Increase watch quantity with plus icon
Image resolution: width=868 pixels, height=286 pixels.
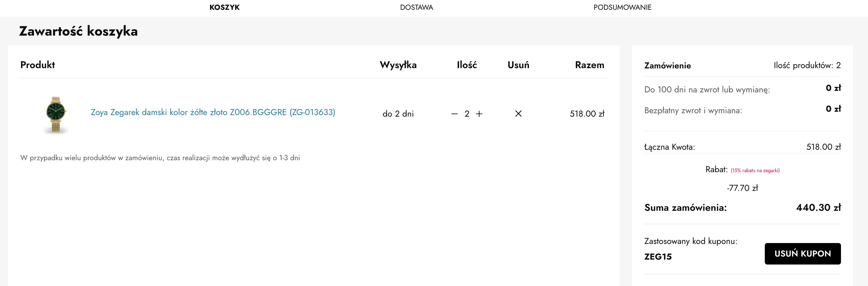tap(479, 114)
